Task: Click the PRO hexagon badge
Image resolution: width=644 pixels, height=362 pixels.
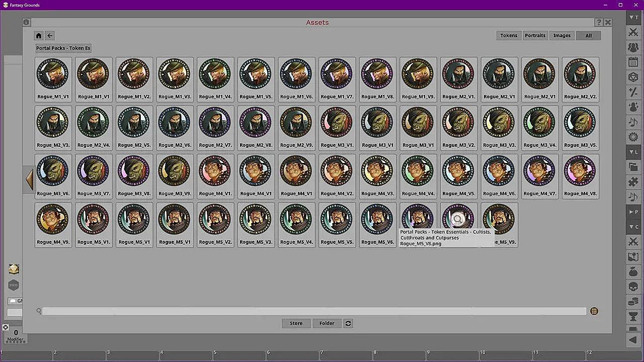Action: tap(14, 285)
